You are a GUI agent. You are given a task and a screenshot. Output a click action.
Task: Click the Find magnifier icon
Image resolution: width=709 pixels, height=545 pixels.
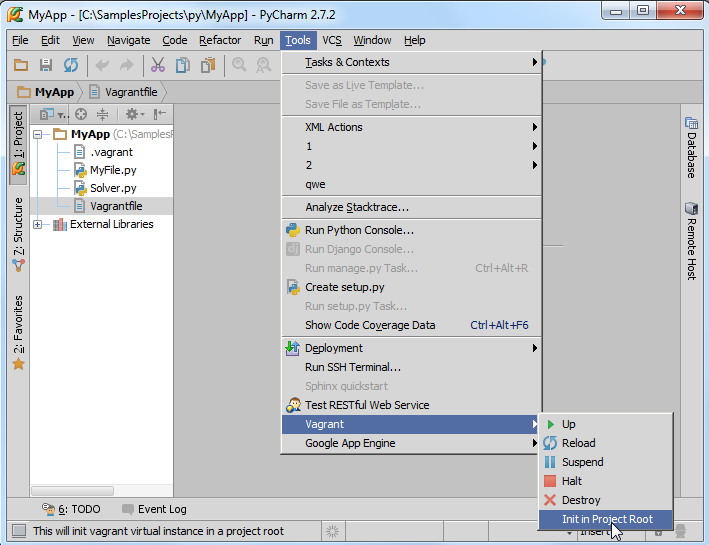pyautogui.click(x=239, y=66)
